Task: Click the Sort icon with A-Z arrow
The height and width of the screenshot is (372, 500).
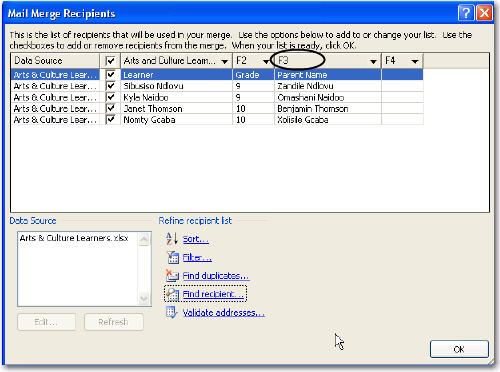Action: pos(172,239)
